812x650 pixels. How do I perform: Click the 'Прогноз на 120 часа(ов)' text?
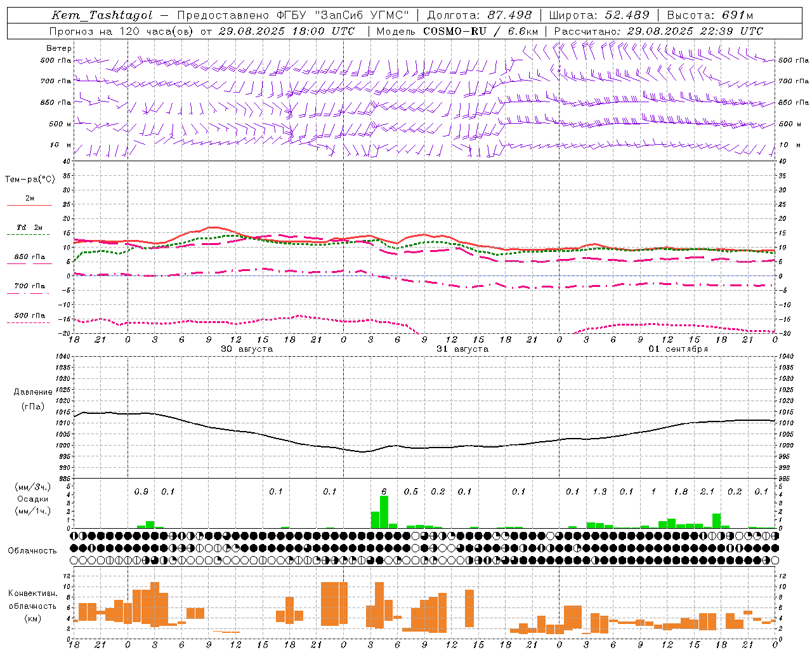[121, 31]
